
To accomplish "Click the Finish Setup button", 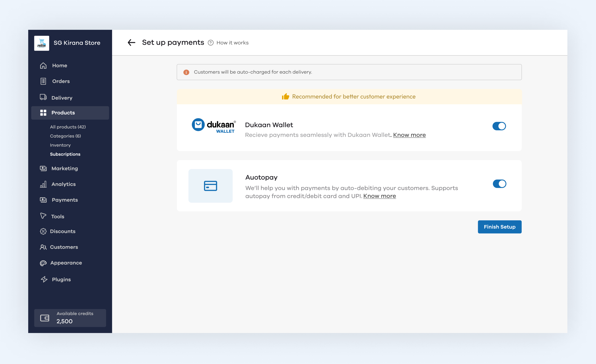I will point(499,227).
